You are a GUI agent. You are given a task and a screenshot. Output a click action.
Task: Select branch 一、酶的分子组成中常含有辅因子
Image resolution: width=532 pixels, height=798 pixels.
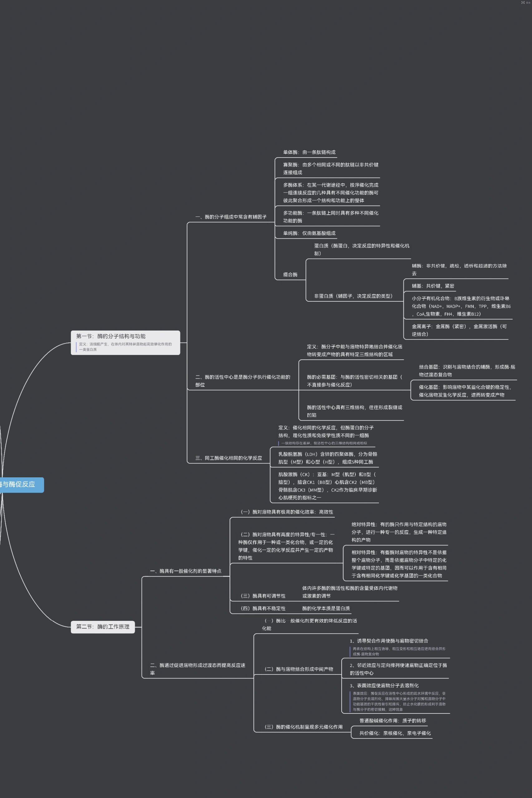(x=231, y=217)
